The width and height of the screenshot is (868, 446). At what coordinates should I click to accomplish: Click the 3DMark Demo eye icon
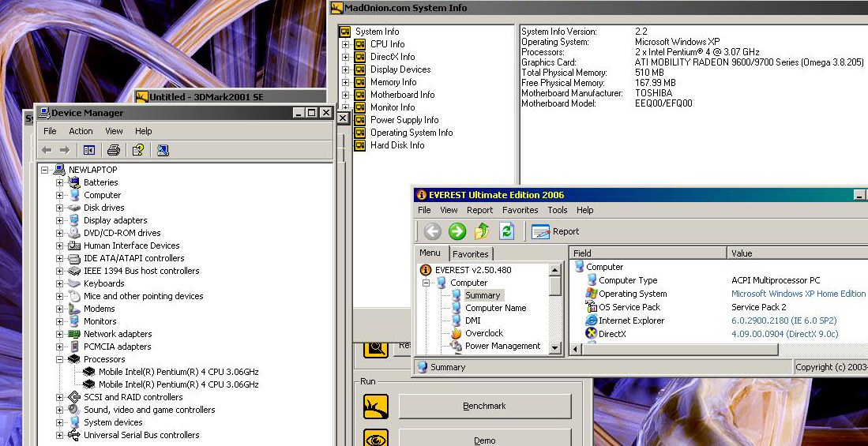[x=376, y=438]
